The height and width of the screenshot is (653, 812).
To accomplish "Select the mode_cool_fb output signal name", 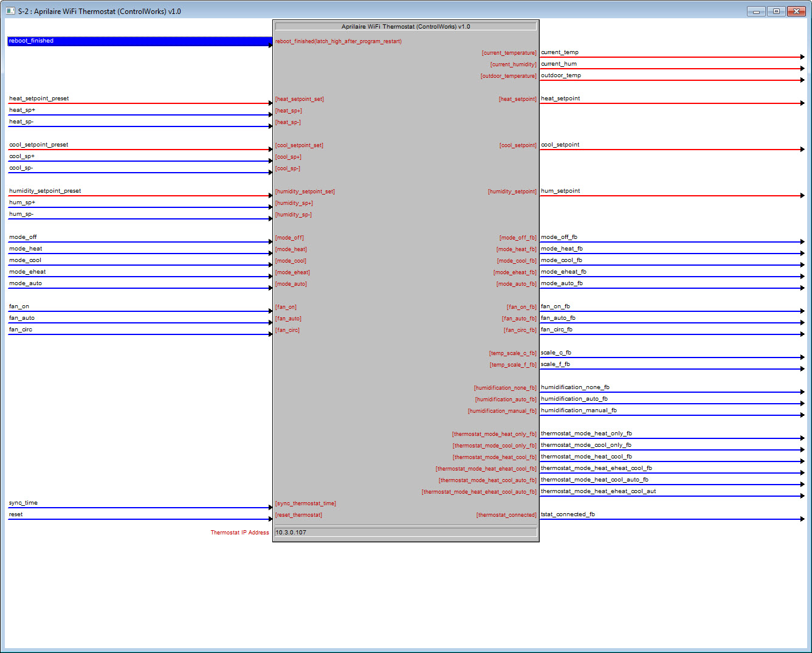I will pos(562,260).
